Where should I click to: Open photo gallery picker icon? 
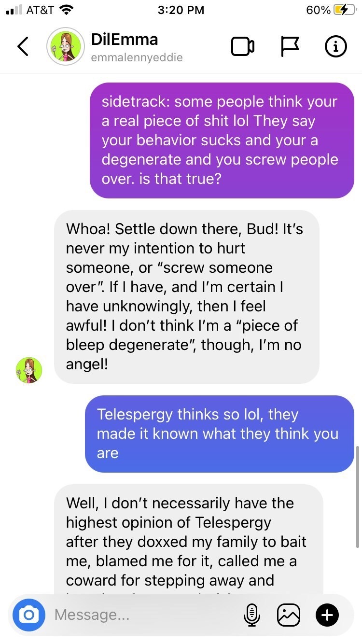point(289,615)
